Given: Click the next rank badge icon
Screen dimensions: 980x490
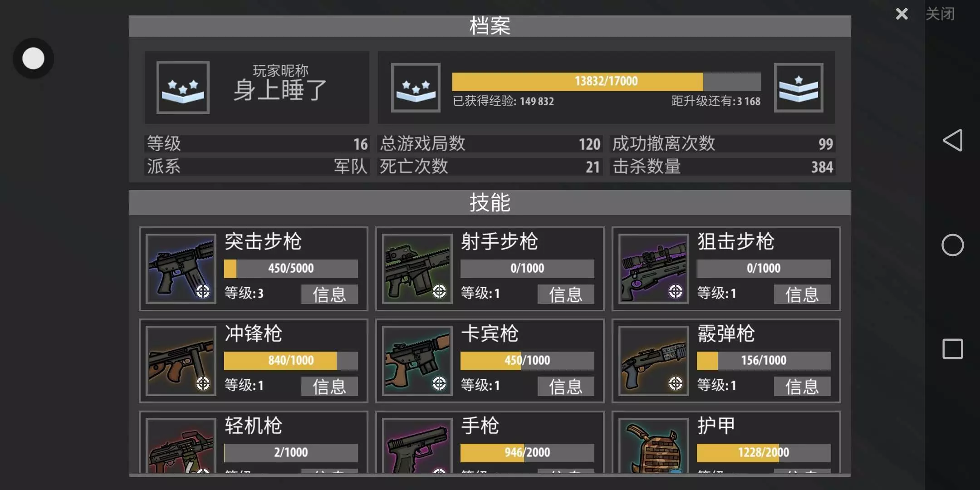Looking at the screenshot, I should coord(799,88).
